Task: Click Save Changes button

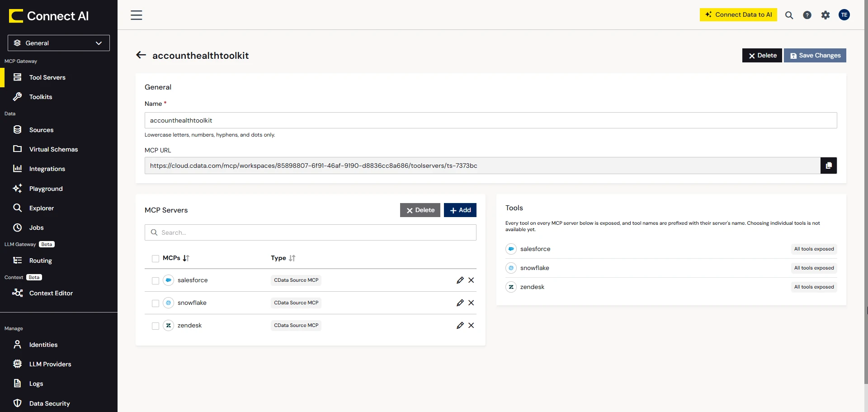Action: [815, 55]
